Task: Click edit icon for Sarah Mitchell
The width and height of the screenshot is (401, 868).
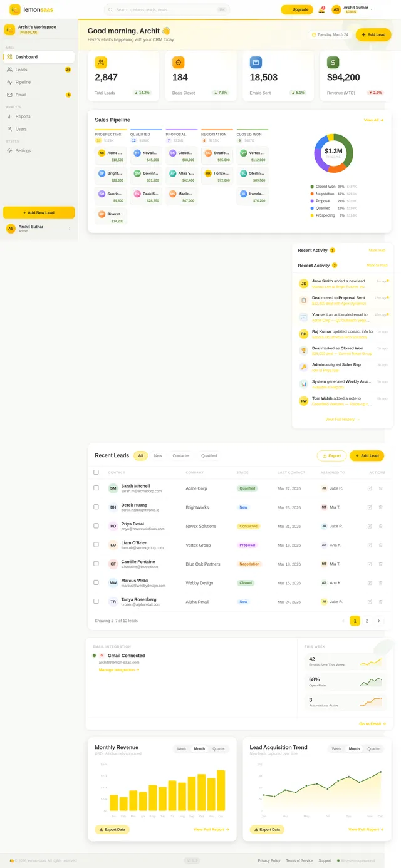Action: (370, 488)
